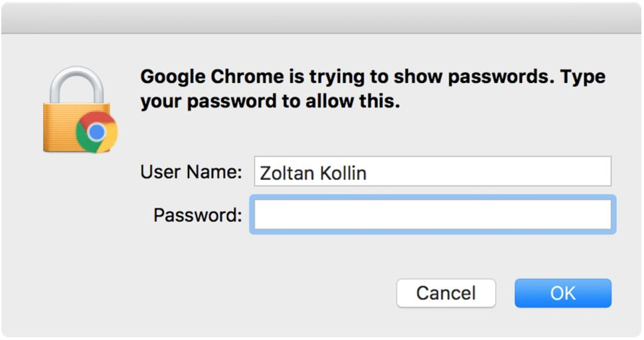Dismiss the password prompt using Cancel
This screenshot has height=340, width=644.
coord(445,293)
